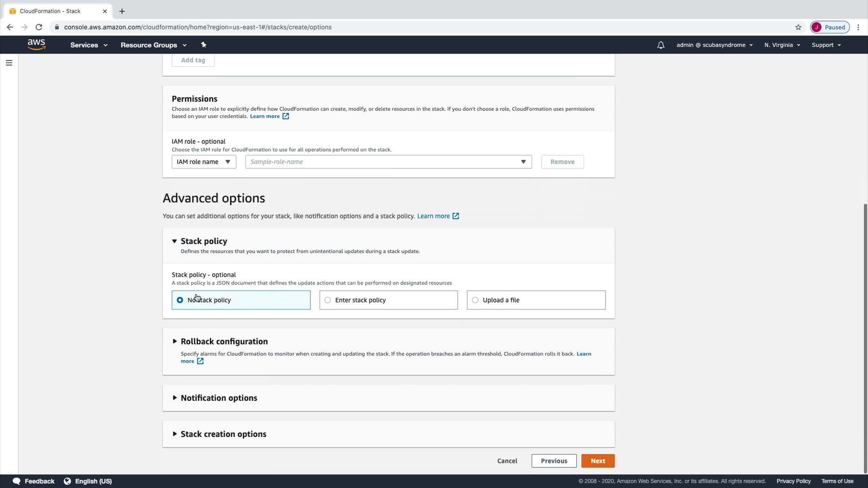Open the IAM role name dropdown
Screen dimensions: 868x488
204,162
